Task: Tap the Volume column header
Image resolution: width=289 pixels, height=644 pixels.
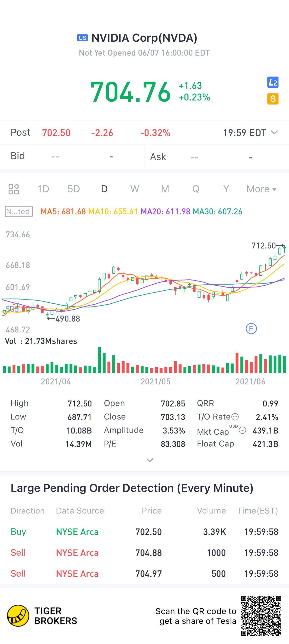Action: [x=211, y=511]
